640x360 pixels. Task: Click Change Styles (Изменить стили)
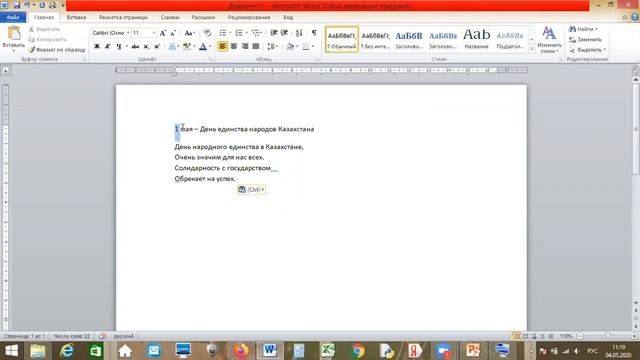point(549,40)
